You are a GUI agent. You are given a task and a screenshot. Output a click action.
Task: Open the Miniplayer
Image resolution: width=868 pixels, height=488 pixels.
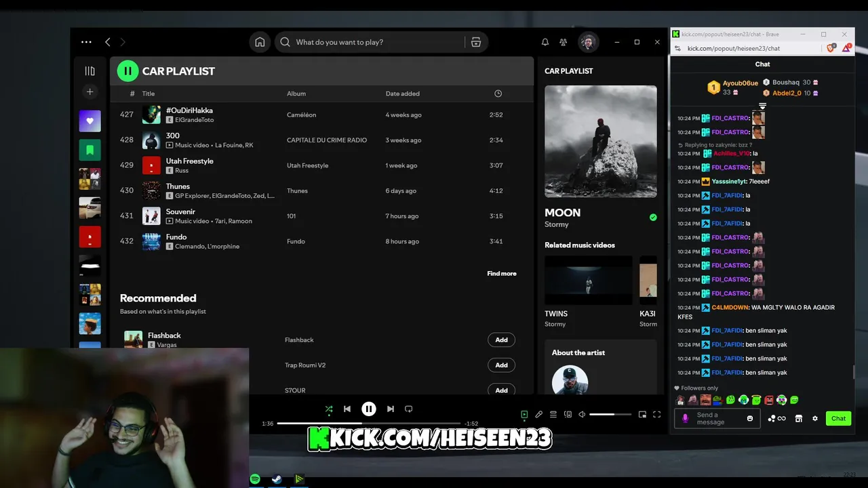point(642,414)
